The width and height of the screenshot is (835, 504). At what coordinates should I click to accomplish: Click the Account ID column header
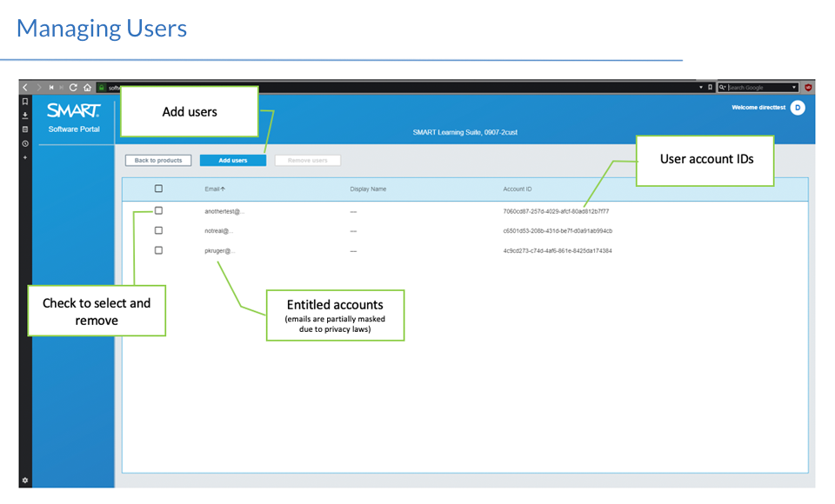click(517, 189)
